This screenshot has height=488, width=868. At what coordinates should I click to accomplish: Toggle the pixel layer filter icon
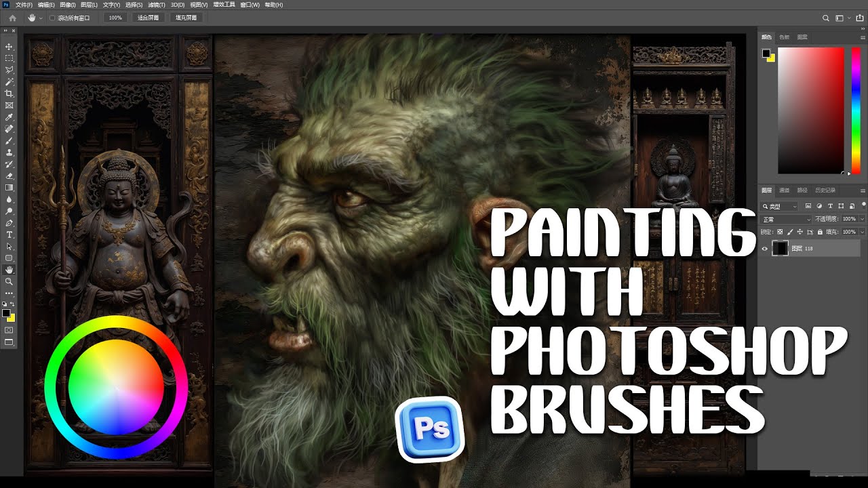coord(809,206)
